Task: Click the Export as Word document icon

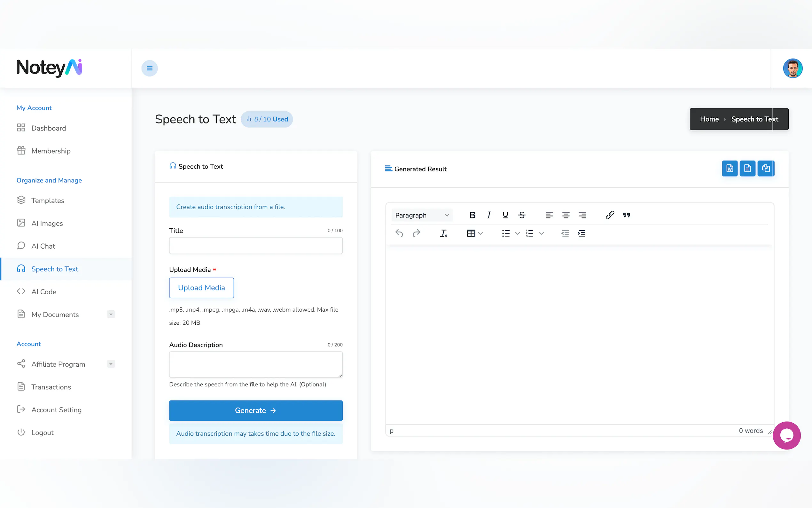Action: tap(730, 168)
